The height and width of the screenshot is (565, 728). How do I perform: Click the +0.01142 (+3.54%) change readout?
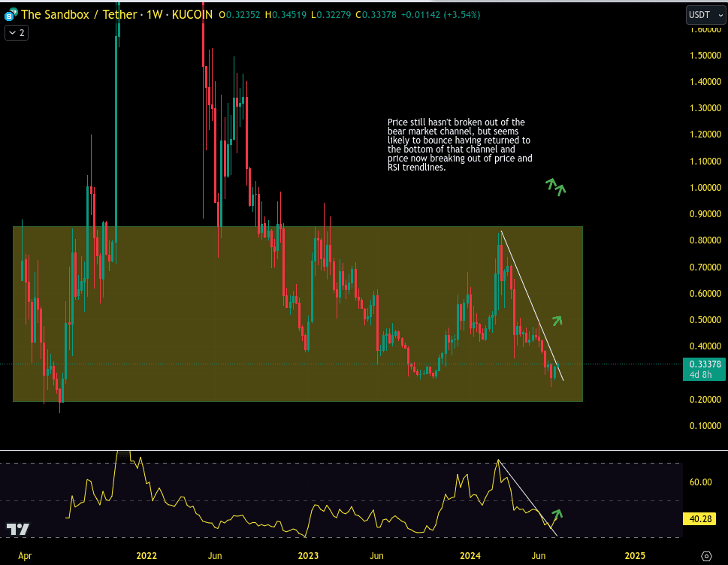440,15
